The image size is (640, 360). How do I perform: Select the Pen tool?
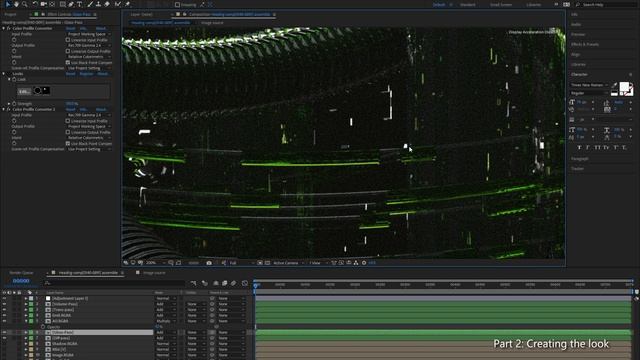pyautogui.click(x=71, y=4)
